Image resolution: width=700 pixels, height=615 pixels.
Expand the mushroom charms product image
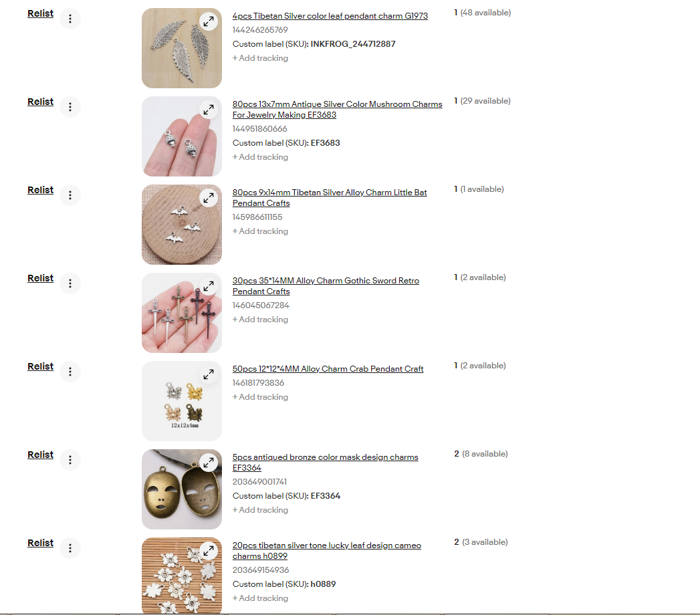pos(209,110)
